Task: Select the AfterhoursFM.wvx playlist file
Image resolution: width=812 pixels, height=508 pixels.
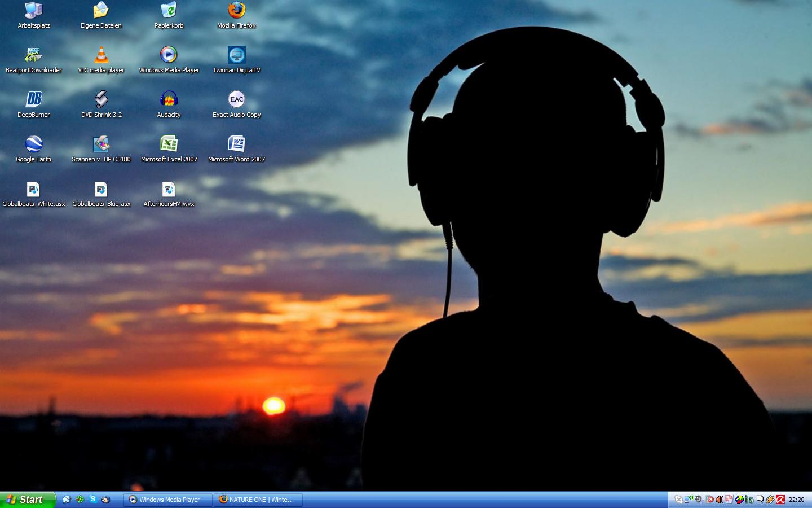Action: 169,189
